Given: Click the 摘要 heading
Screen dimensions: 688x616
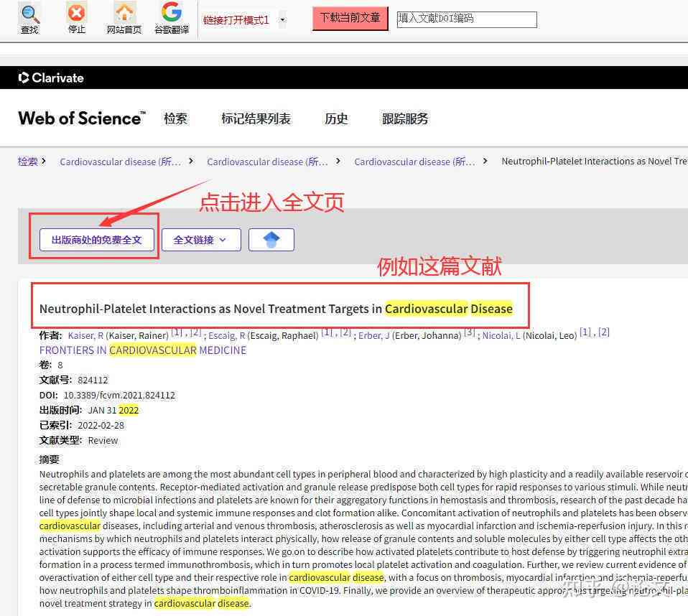Looking at the screenshot, I should [49, 459].
